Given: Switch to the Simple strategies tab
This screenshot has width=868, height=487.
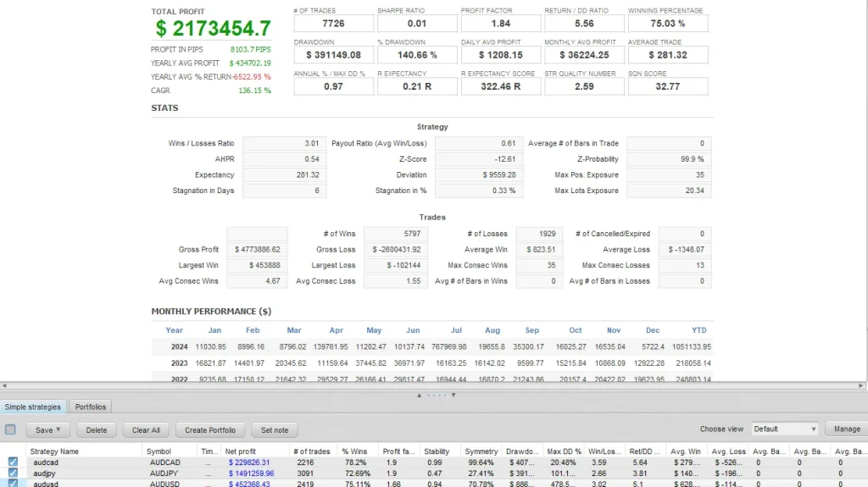Looking at the screenshot, I should (x=32, y=407).
